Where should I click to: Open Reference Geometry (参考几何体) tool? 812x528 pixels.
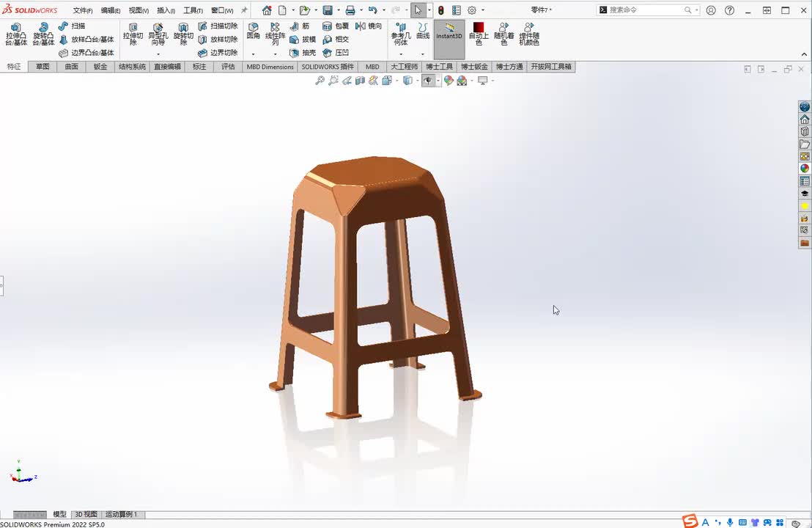401,34
